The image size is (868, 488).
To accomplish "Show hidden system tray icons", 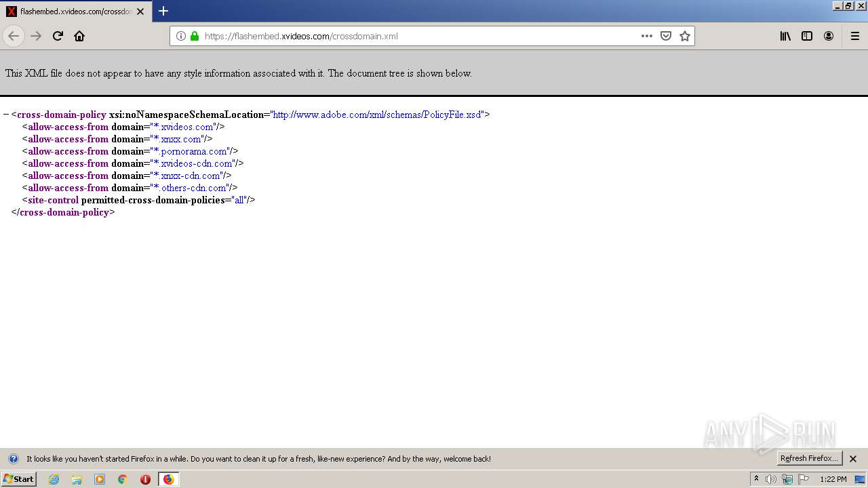I will (x=757, y=479).
